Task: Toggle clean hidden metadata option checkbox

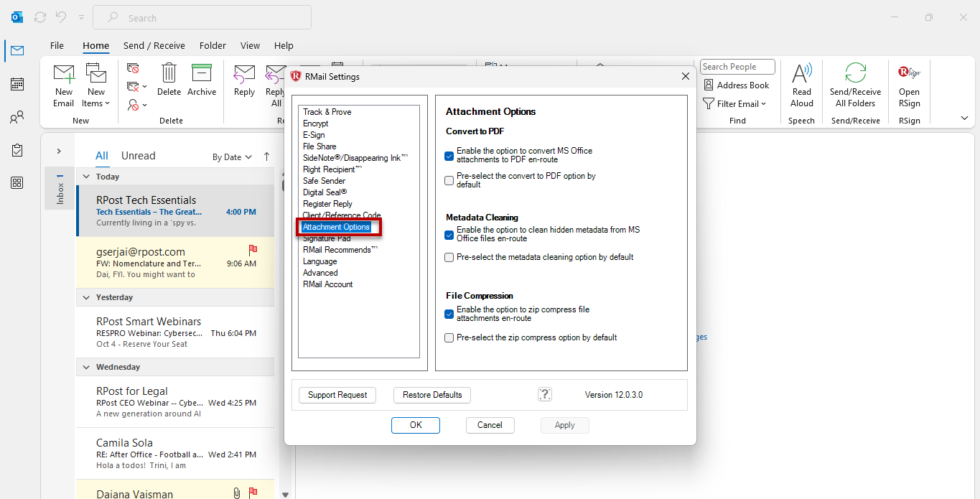Action: [449, 234]
